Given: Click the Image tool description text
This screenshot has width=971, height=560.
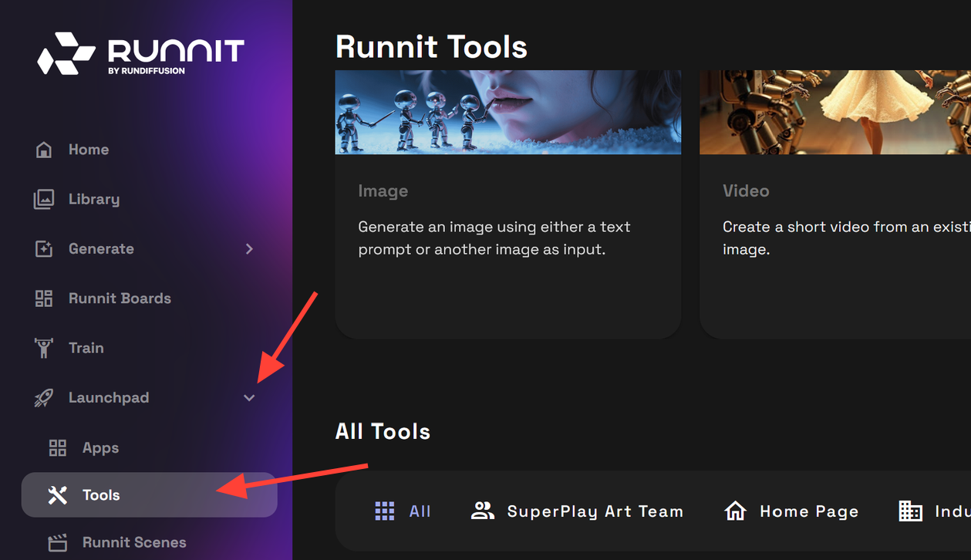Looking at the screenshot, I should 494,238.
